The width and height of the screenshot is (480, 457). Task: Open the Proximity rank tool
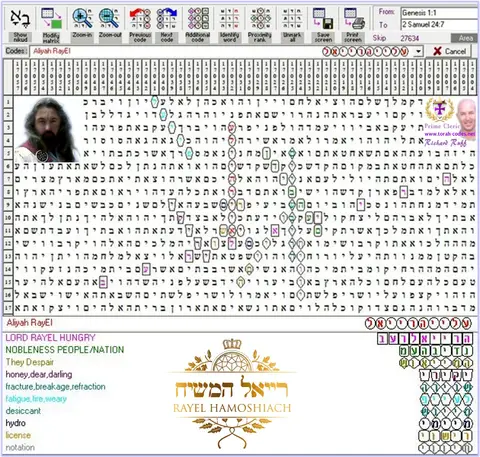coord(260,19)
